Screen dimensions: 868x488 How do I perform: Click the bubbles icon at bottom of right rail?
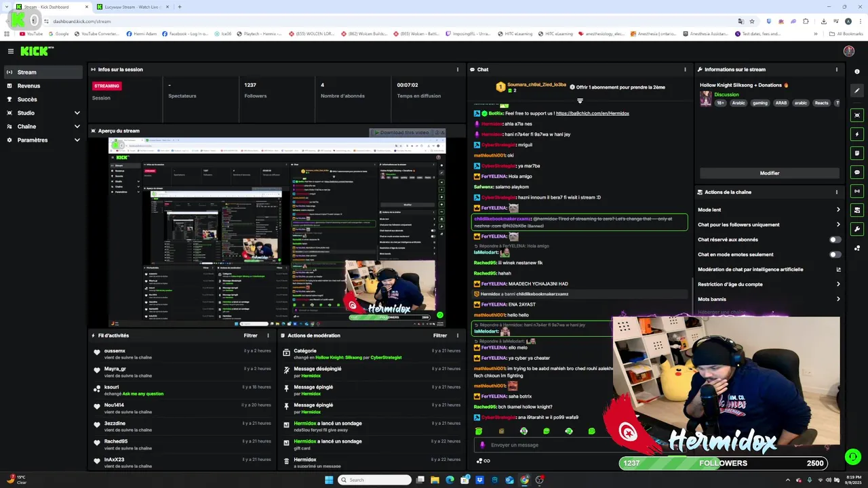tap(857, 248)
